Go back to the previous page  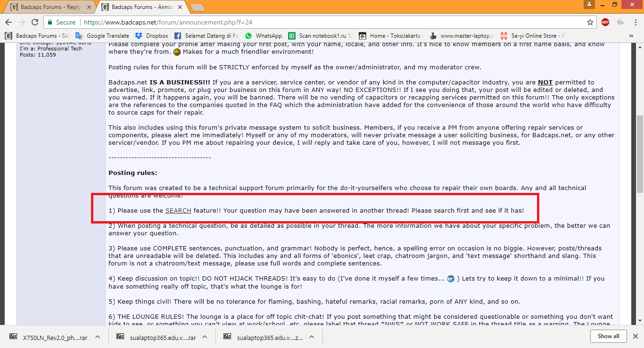tap(9, 22)
